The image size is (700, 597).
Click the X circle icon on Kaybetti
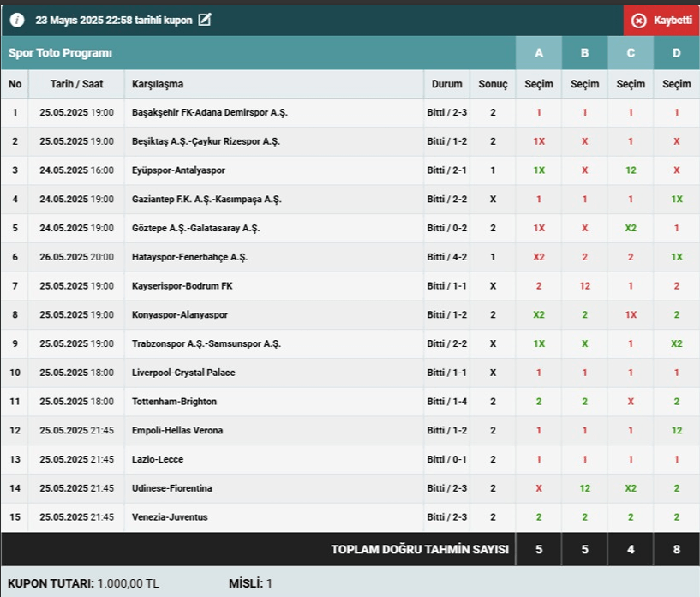(638, 21)
